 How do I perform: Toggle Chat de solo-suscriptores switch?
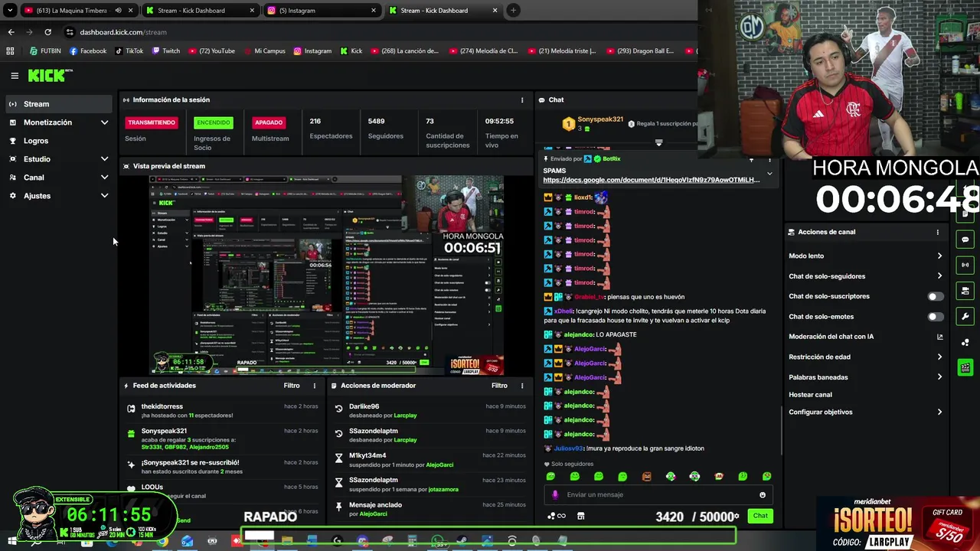936,297
